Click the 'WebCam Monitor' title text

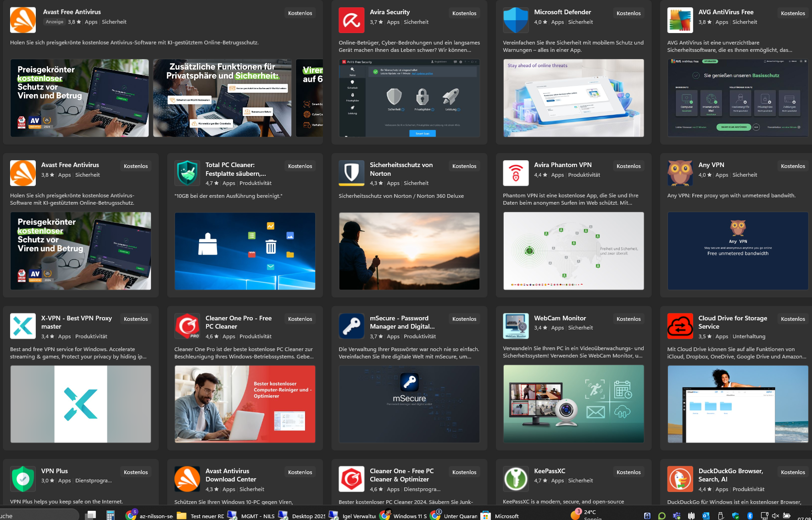(x=560, y=318)
